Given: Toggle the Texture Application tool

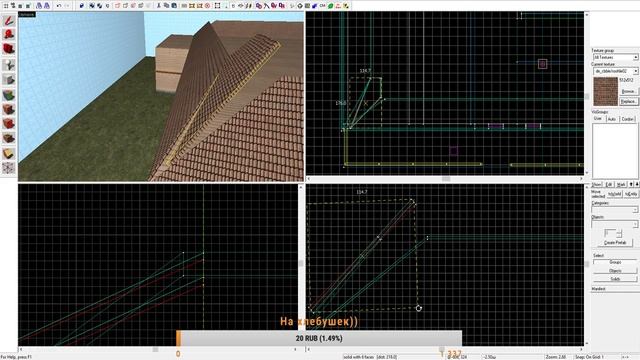Looking at the screenshot, I should click(9, 95).
